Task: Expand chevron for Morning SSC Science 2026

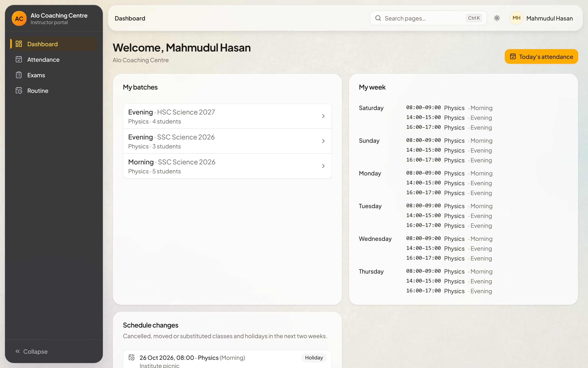Action: pyautogui.click(x=323, y=166)
